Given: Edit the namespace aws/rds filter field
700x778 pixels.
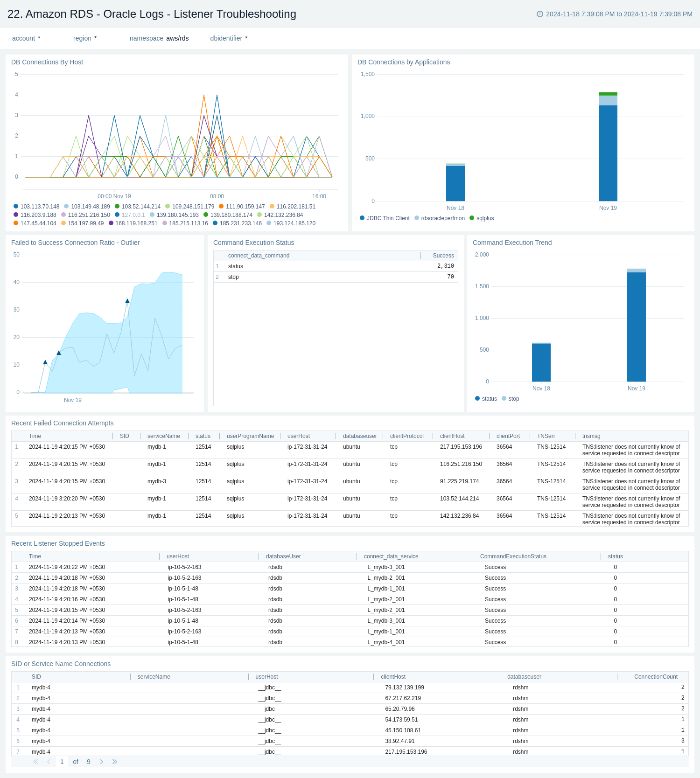Looking at the screenshot, I should tap(182, 39).
